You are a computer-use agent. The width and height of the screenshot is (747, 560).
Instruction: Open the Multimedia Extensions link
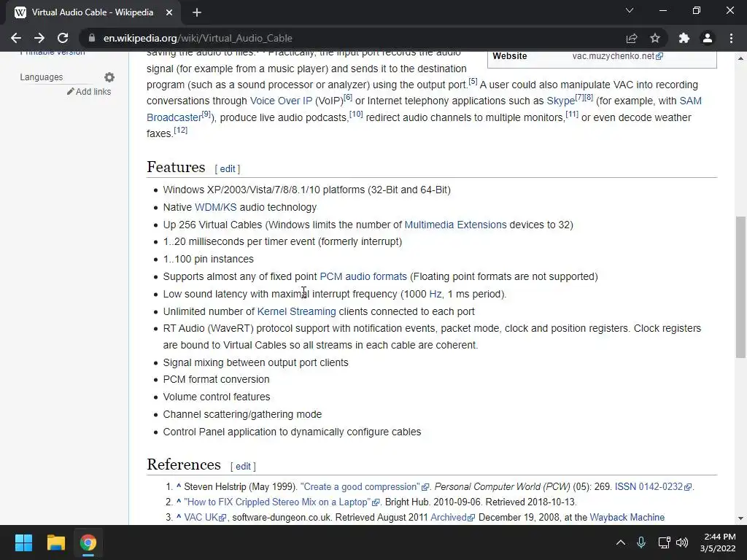click(455, 225)
